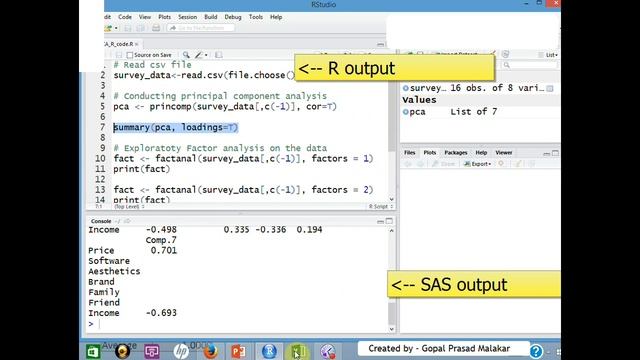Click the Zoom button in Plots pane
Viewport: 640px width, 360px height.
click(x=443, y=164)
